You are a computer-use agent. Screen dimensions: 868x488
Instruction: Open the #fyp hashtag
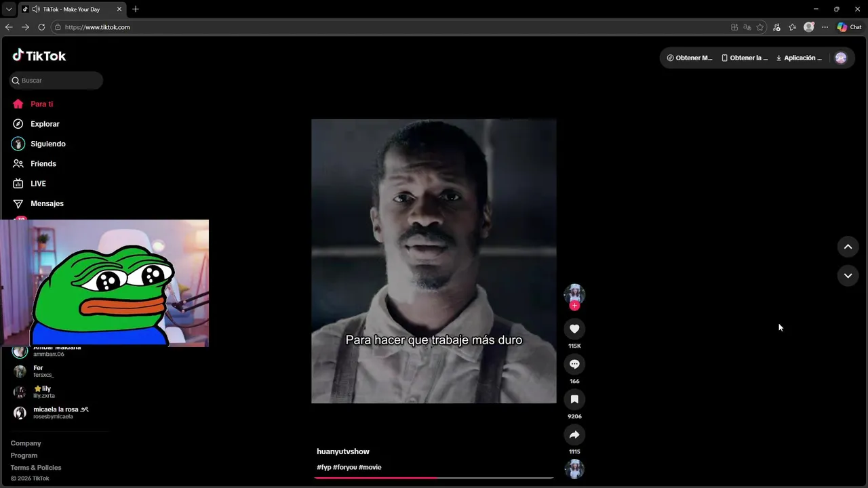click(x=324, y=467)
